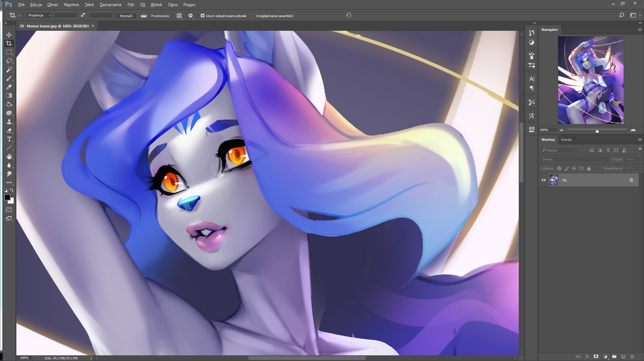This screenshot has width=644, height=361.
Task: Enable Uwzględnianie zawartości checkbox
Action: (253, 16)
